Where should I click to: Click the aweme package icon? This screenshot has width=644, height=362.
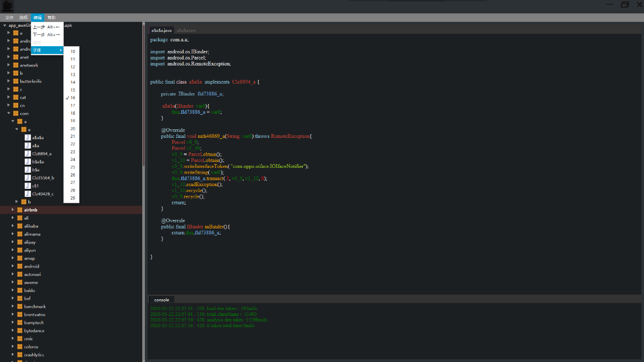point(20,282)
